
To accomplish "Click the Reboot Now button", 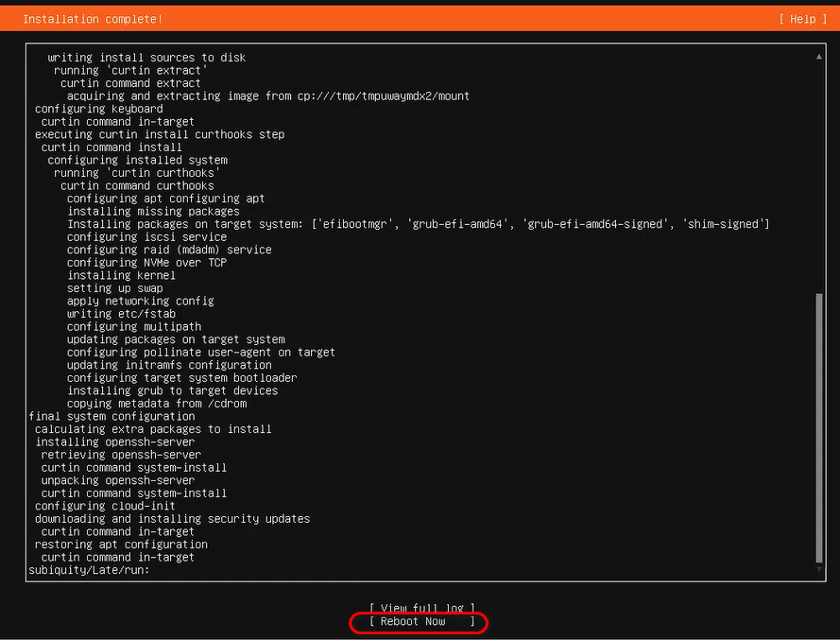I will [x=421, y=621].
